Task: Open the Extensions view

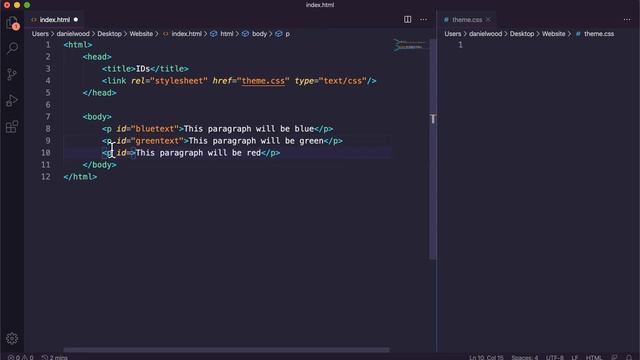Action: pyautogui.click(x=12, y=127)
